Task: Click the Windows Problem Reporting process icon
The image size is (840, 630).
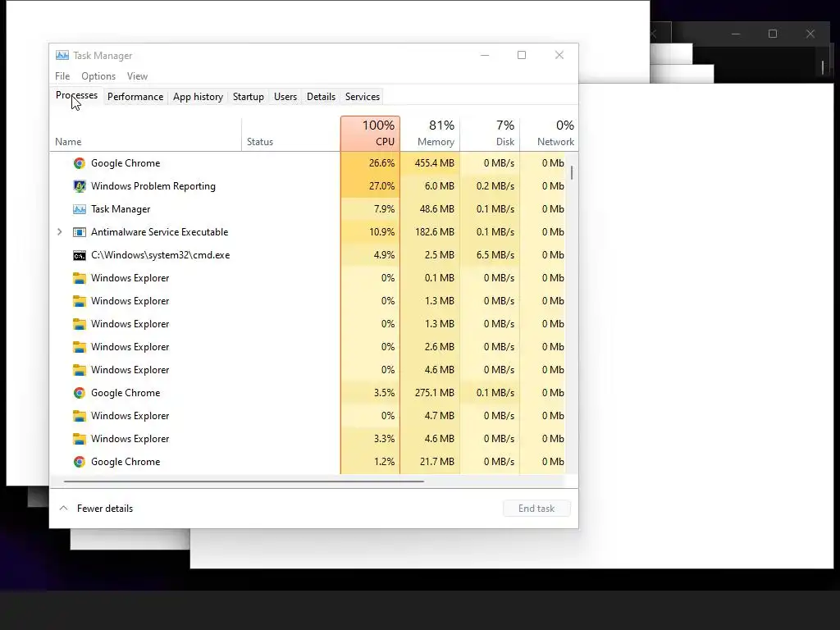Action: click(80, 186)
